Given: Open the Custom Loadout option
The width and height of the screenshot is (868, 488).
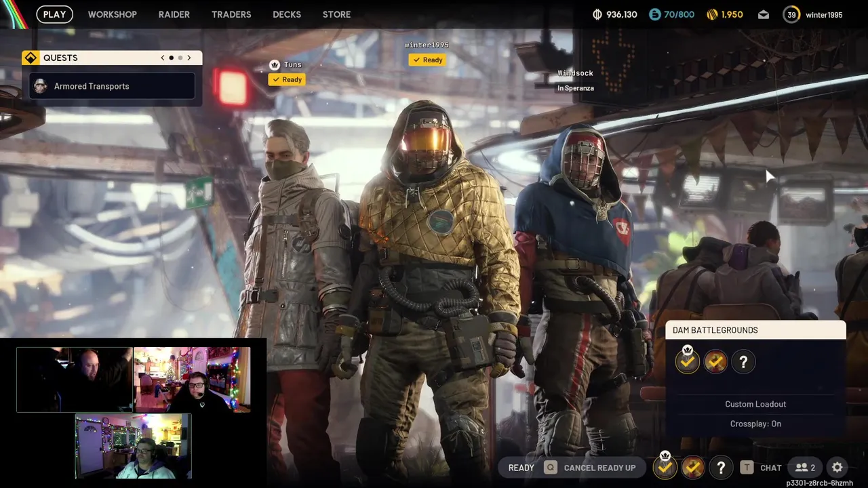Looking at the screenshot, I should (x=755, y=404).
